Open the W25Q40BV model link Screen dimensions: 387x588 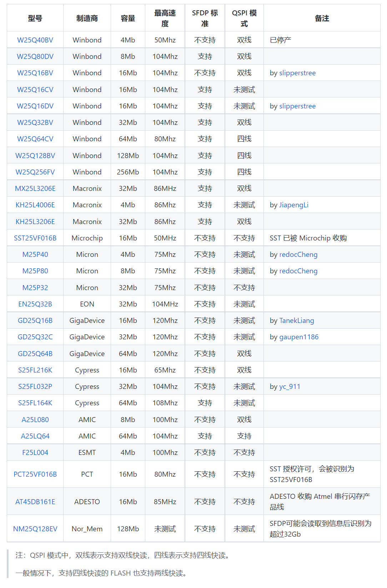[35, 40]
